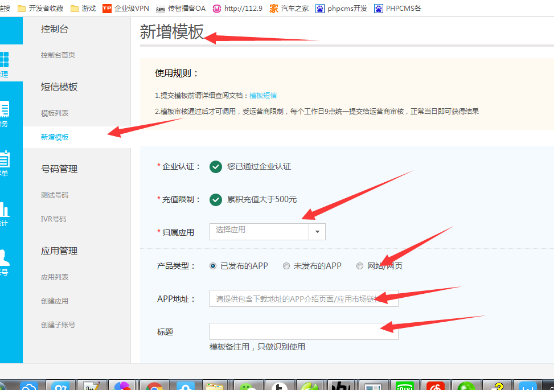Select the 网站/网页 radio option
554x390 pixels.
tap(359, 266)
